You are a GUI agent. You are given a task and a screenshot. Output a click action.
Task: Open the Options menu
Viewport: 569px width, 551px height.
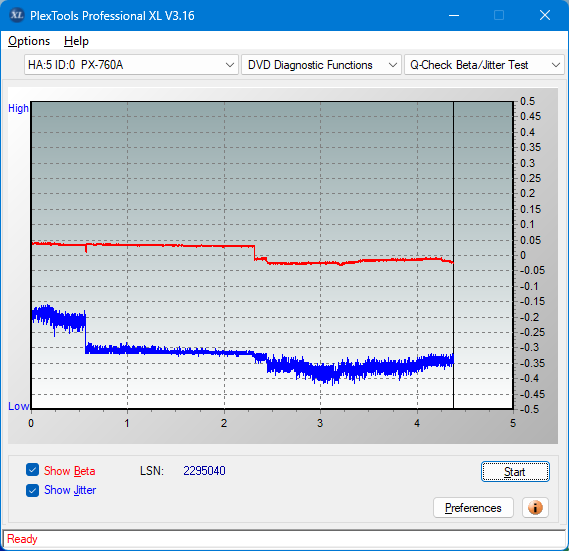click(x=29, y=41)
